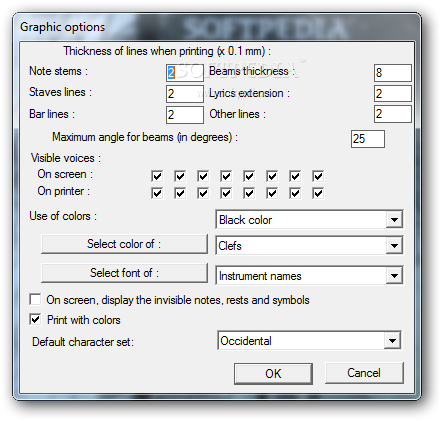Click the Select font of button
The height and width of the screenshot is (421, 442).
[124, 273]
